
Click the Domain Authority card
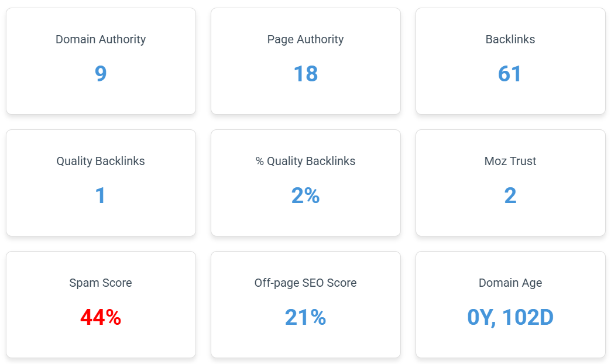101,61
